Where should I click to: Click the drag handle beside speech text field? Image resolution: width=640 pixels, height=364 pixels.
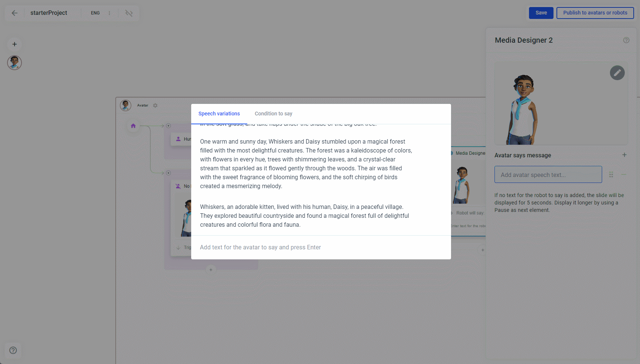(x=611, y=175)
